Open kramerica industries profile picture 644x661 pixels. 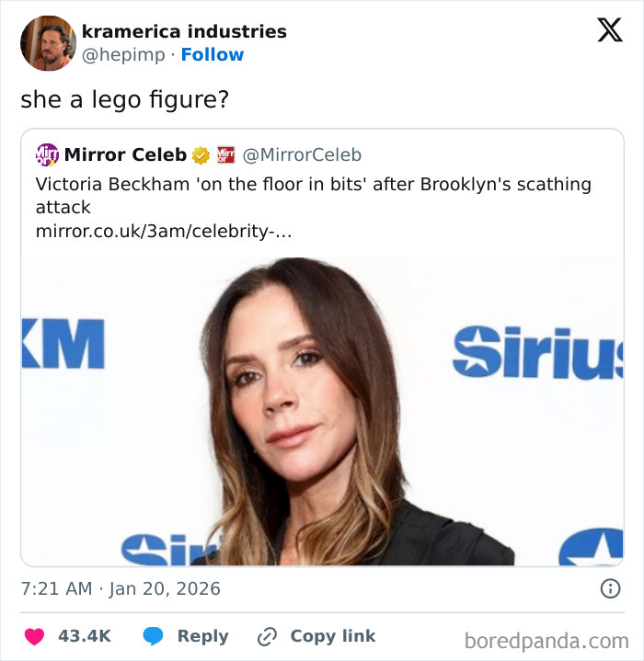tap(48, 43)
